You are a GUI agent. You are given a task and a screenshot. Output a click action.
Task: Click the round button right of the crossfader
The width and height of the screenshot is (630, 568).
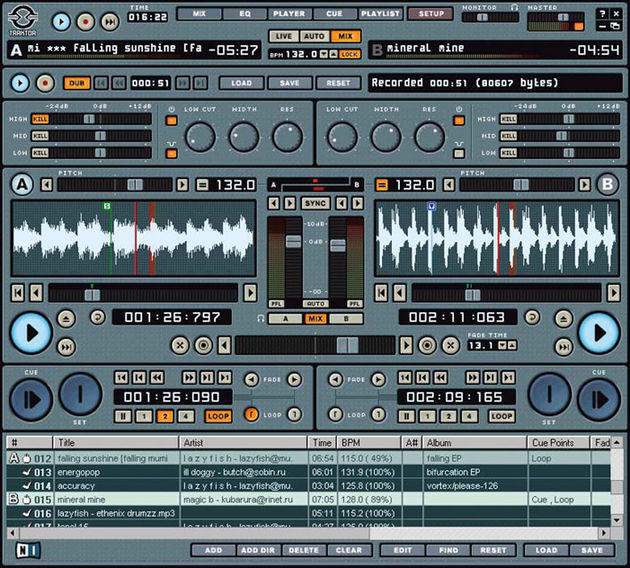click(427, 345)
